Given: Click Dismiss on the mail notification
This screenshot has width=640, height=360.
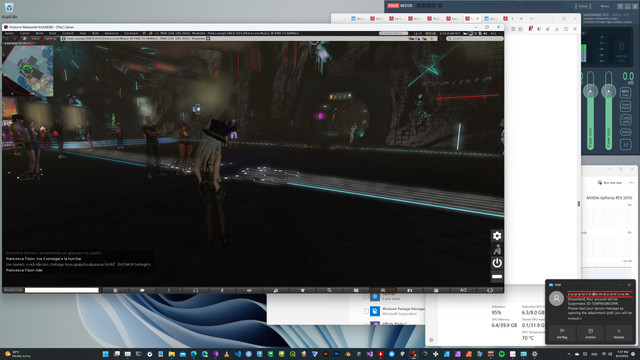Looking at the screenshot, I should (x=619, y=333).
